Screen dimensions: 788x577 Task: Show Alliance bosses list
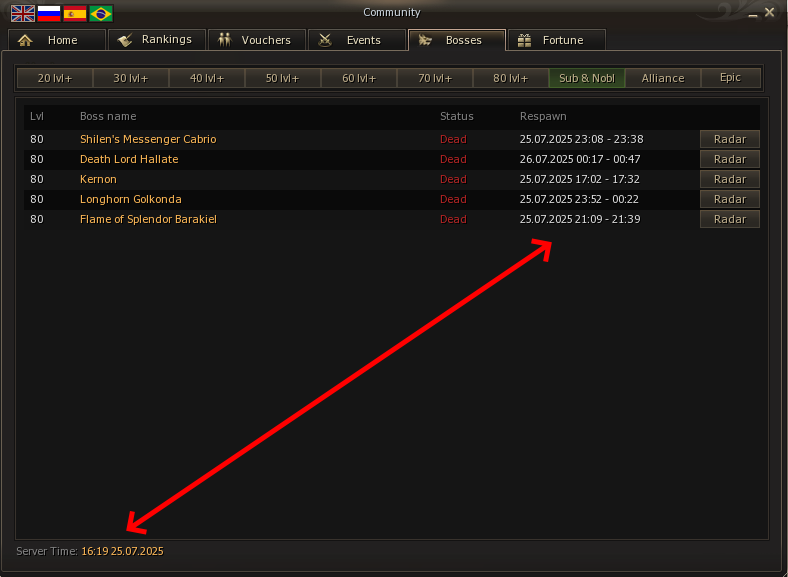coord(663,78)
